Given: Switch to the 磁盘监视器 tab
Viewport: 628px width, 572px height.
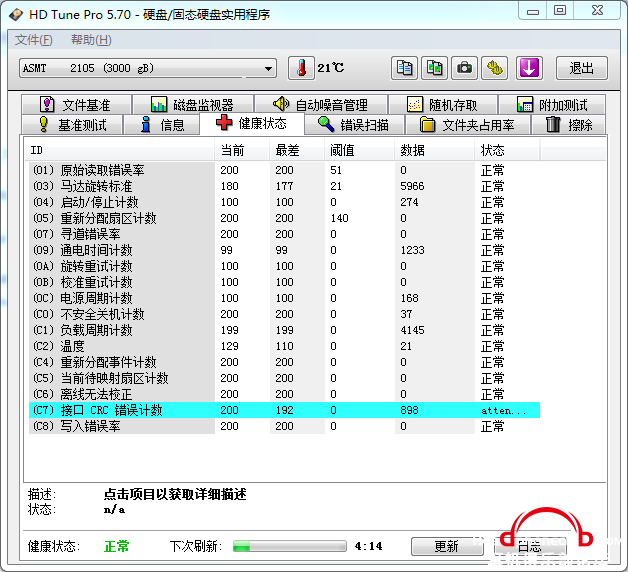Looking at the screenshot, I should click(x=193, y=105).
